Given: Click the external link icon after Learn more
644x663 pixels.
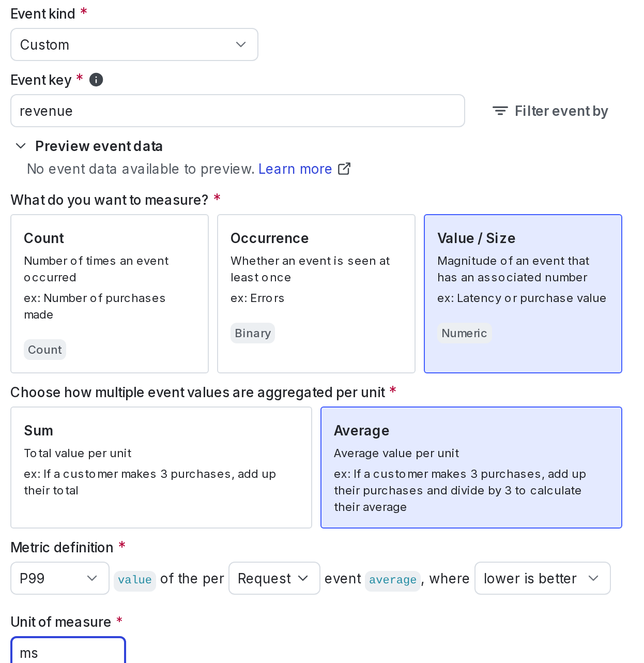Looking at the screenshot, I should (344, 169).
